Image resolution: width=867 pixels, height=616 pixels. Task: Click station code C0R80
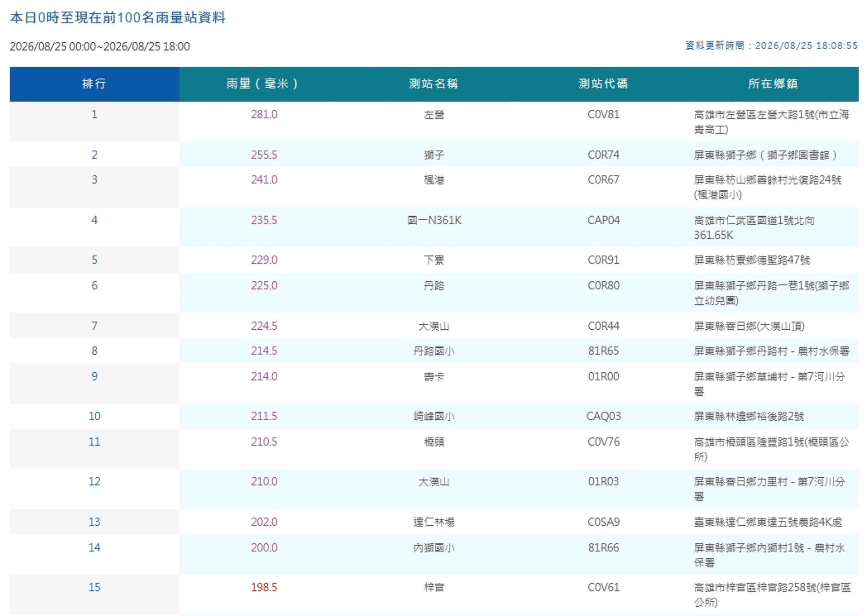point(603,285)
